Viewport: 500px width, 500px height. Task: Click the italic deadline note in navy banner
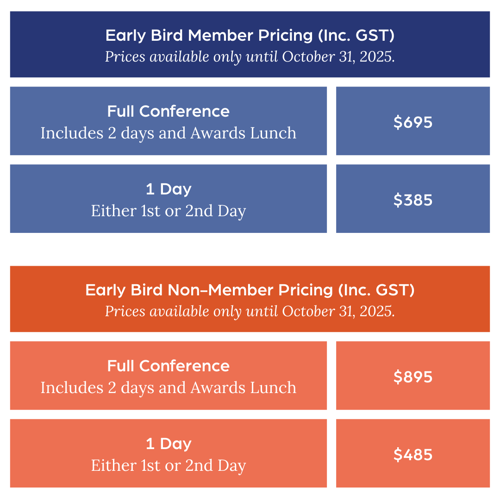point(250,57)
